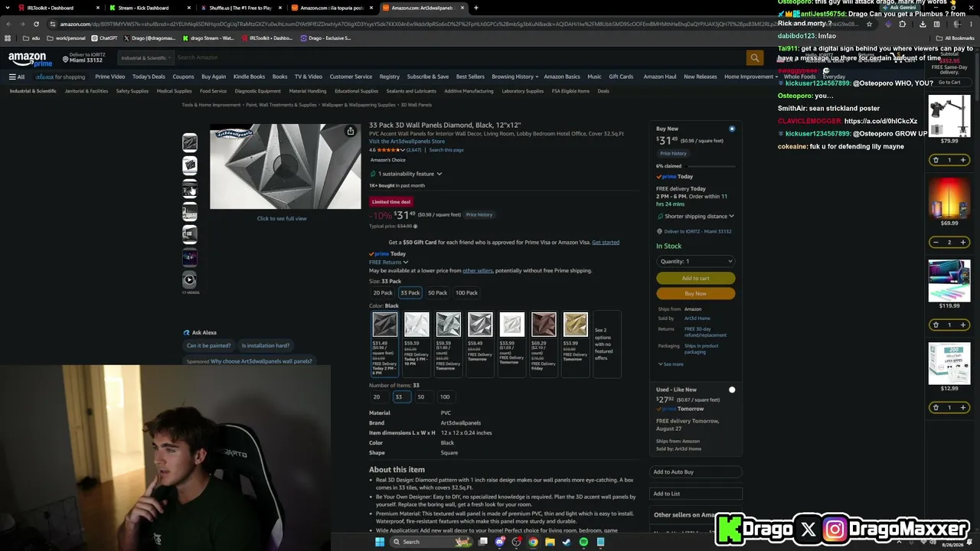This screenshot has height=551, width=980.
Task: Increase quantity of the $69.99 lamp
Action: (x=963, y=243)
